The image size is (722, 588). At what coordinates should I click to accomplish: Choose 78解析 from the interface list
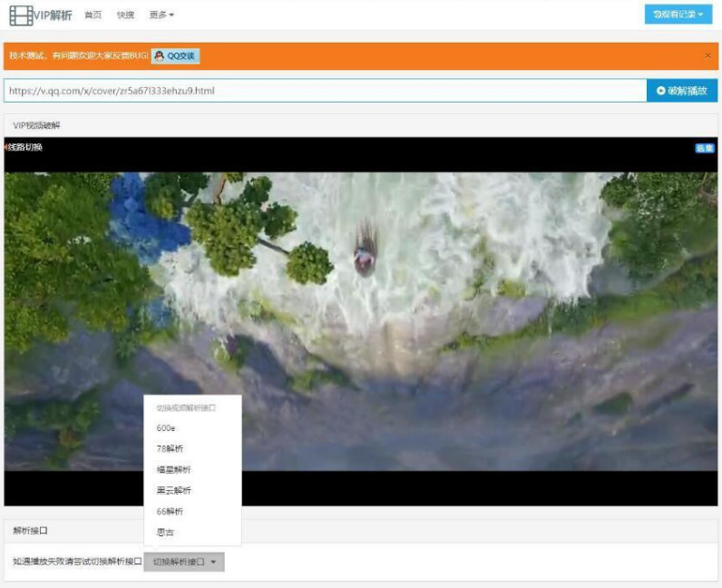[170, 448]
